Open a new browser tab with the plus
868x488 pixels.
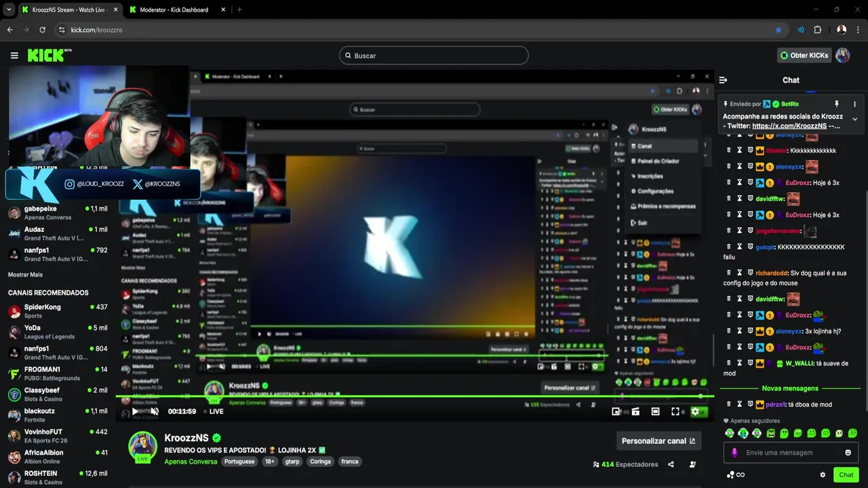click(239, 9)
